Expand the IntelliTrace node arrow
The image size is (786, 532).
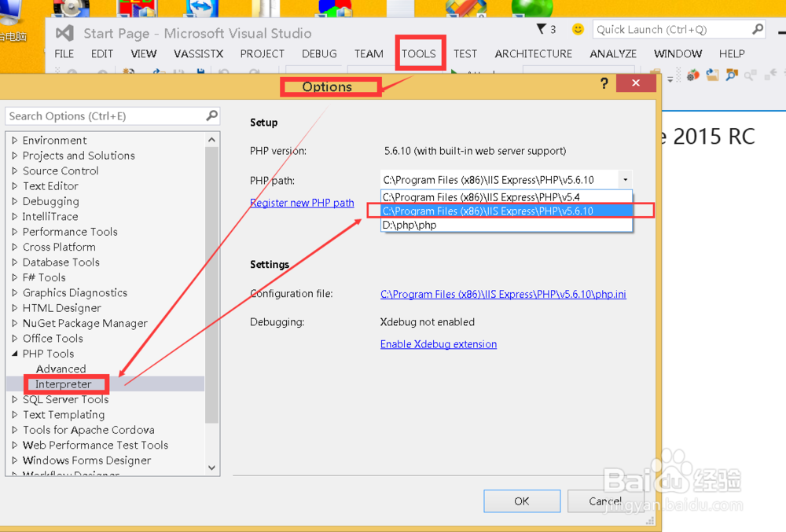click(14, 216)
